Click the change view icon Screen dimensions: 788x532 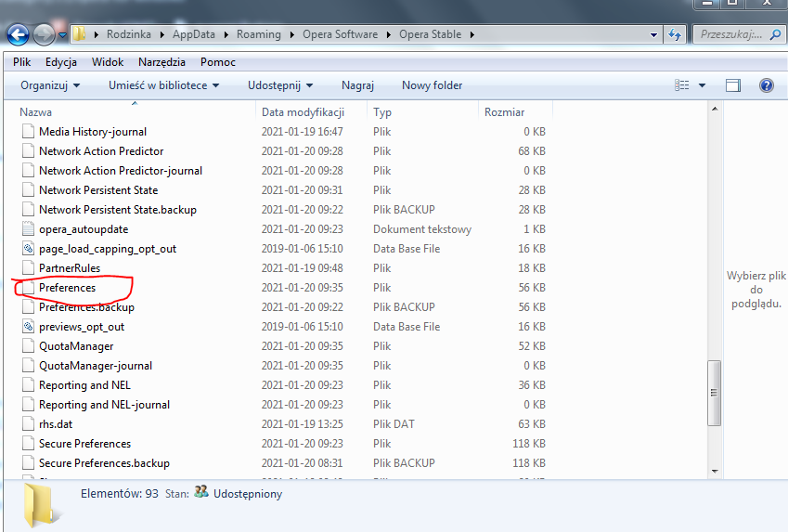click(x=681, y=85)
